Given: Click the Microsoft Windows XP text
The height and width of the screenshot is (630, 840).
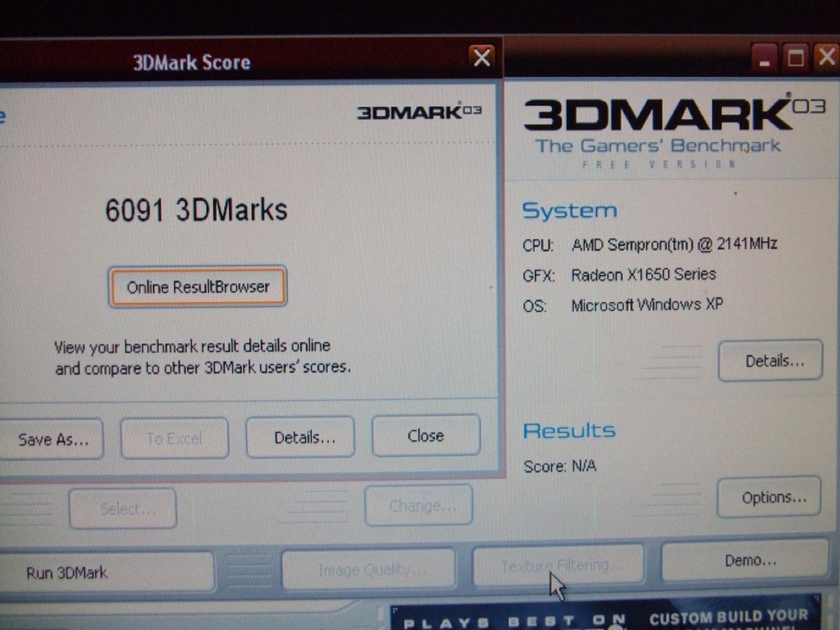Looking at the screenshot, I should coord(647,305).
